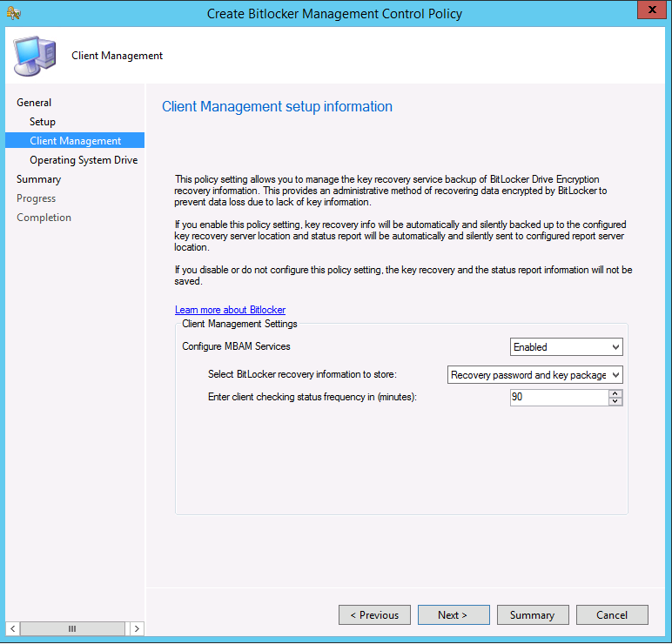672x644 pixels.
Task: Open the Operating System Drive step
Action: click(84, 160)
